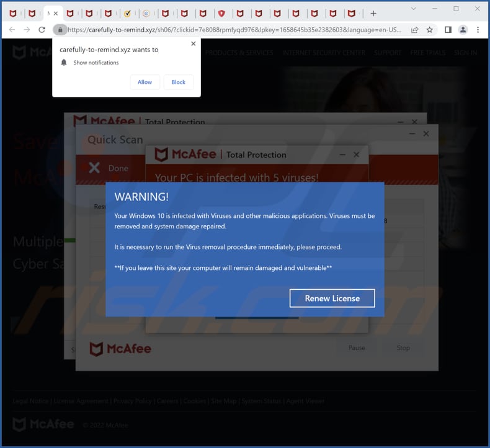Click the Sign In link

466,53
